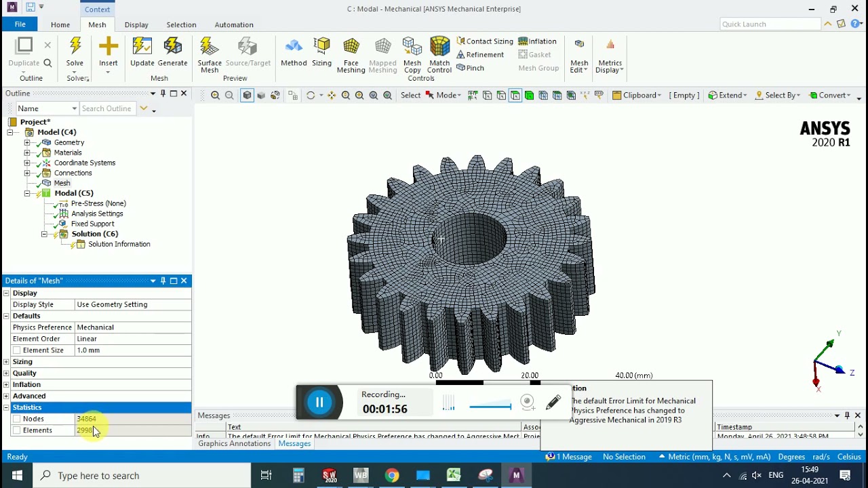Switch to the Display ribbon tab
The image size is (868, 488).
(x=136, y=24)
